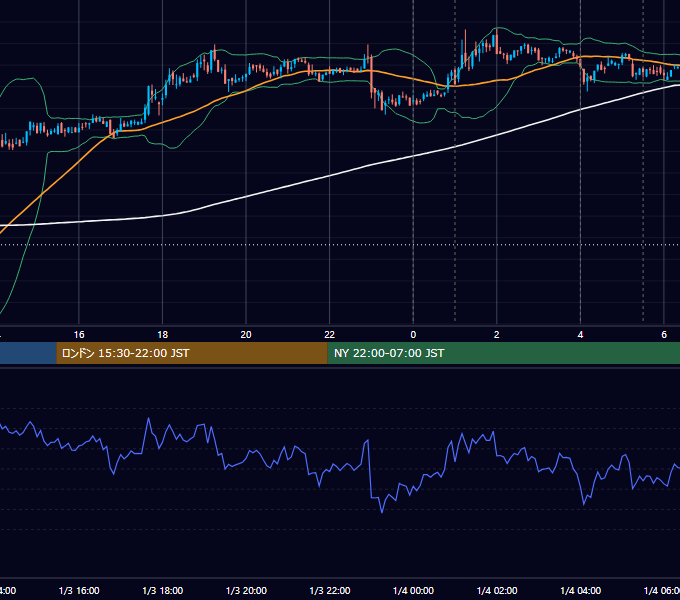Click the 1/3 20:00 date label

tap(246, 591)
